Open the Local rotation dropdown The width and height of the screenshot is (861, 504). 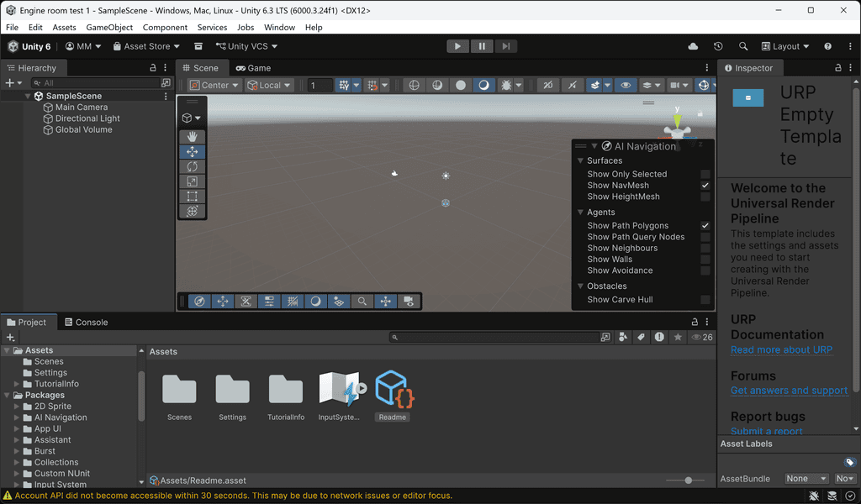pos(269,85)
